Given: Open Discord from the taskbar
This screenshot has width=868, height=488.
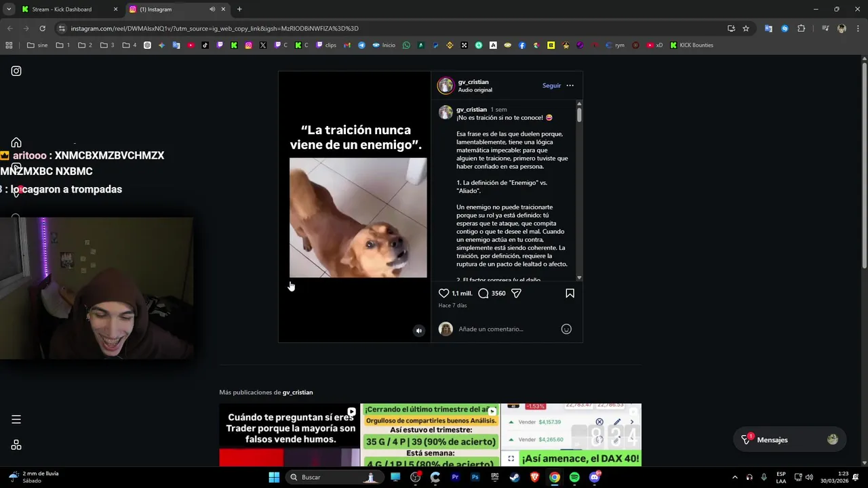Looking at the screenshot, I should click(x=595, y=477).
